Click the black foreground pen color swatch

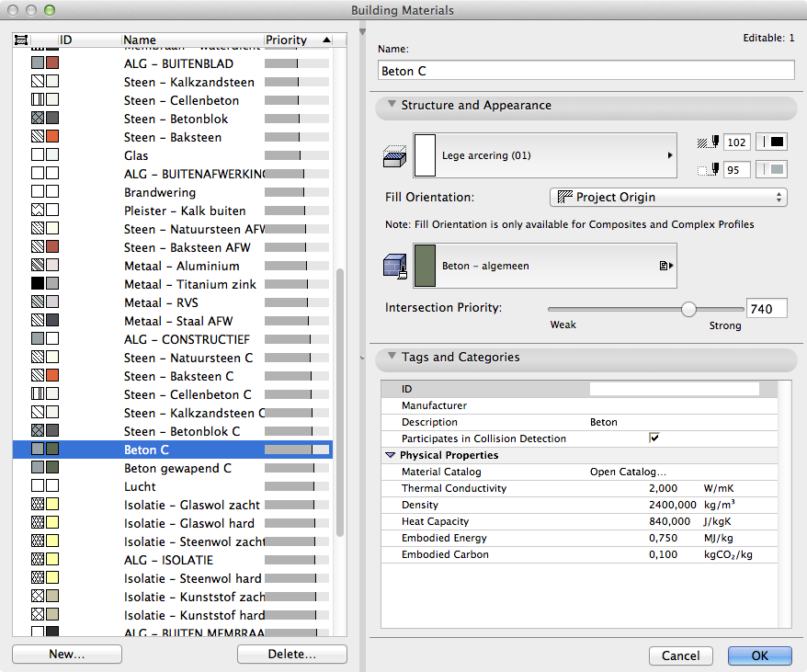pyautogui.click(x=771, y=142)
